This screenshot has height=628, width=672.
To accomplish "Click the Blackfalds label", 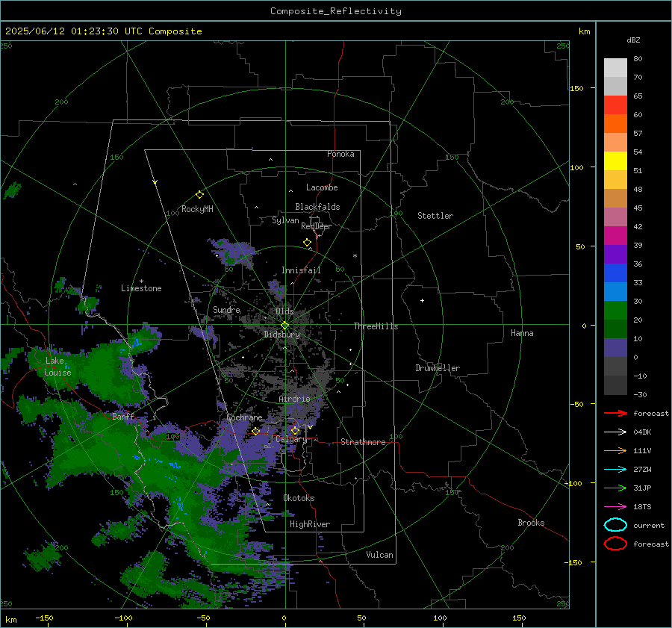I will (317, 207).
